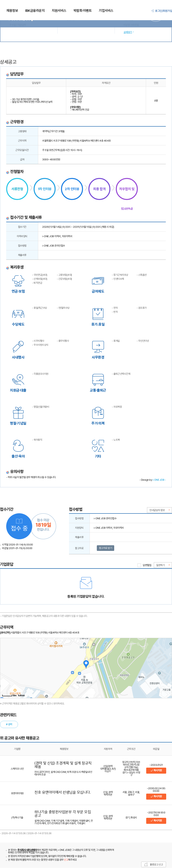The image size is (172, 868).
Task: Open 인사담당자 정보 button
Action: coord(159,510)
